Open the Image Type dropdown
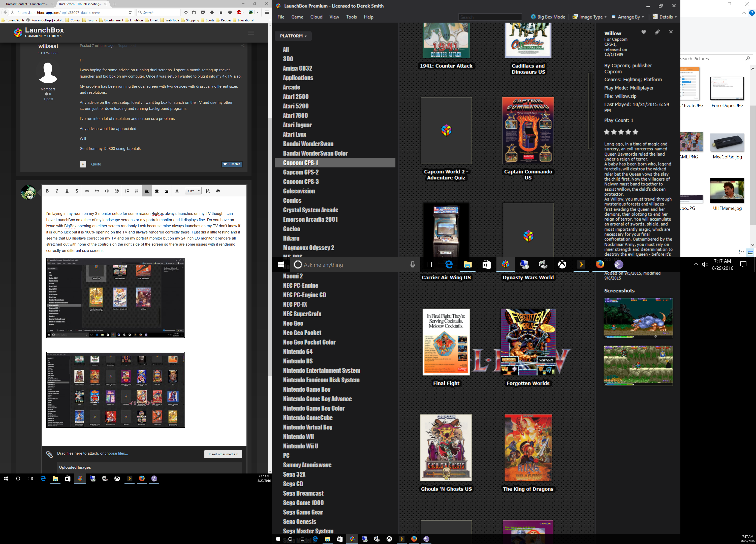Screen dimensions: 756x544 pyautogui.click(x=589, y=17)
